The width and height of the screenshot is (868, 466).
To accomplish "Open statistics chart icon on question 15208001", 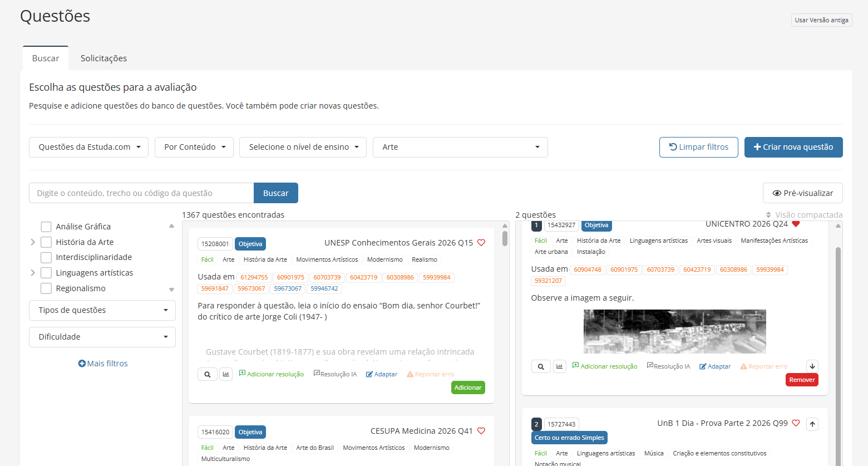I will tap(226, 374).
